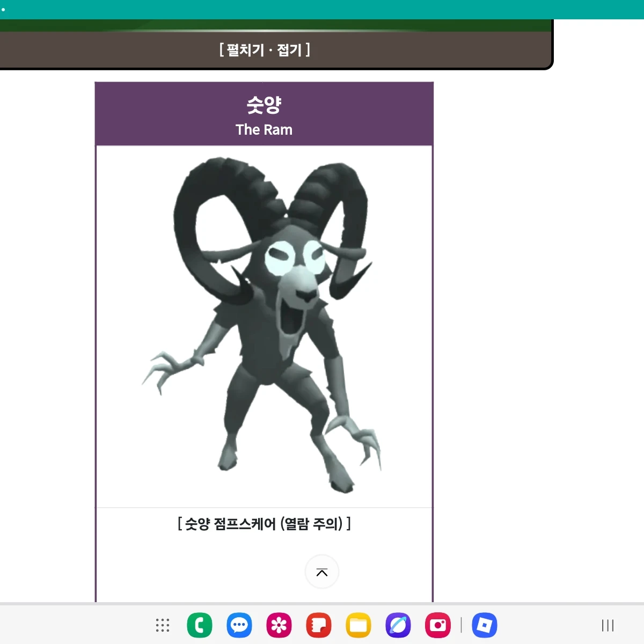This screenshot has height=644, width=644.
Task: Open the 숫양 점프스케어 (열람 주의) link
Action: tap(264, 525)
